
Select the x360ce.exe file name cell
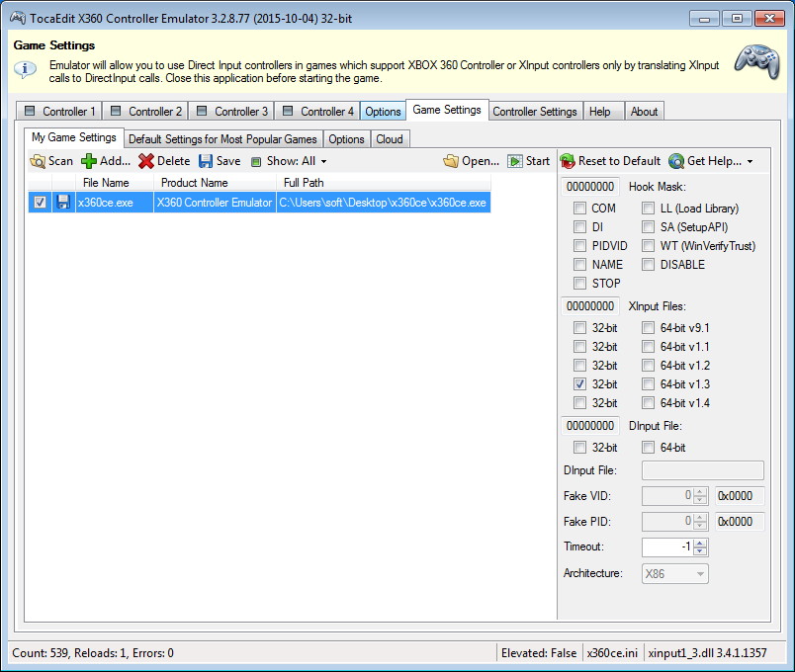coord(115,203)
